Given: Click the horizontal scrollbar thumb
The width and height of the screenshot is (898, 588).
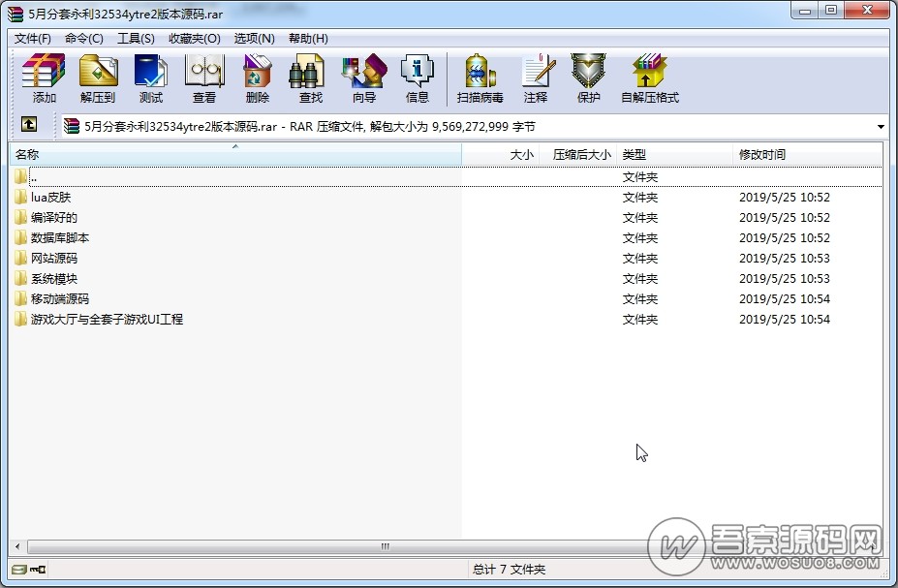Looking at the screenshot, I should (x=385, y=546).
